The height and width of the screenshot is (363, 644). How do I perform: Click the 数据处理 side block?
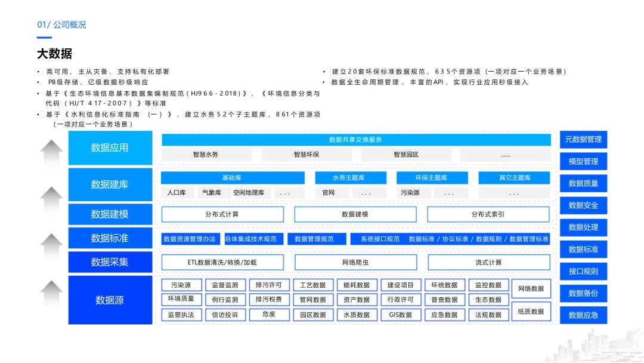[583, 227]
